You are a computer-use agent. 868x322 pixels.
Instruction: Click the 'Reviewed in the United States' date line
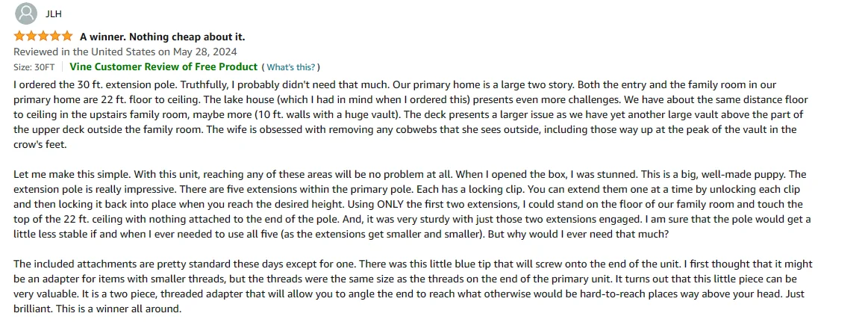(125, 52)
